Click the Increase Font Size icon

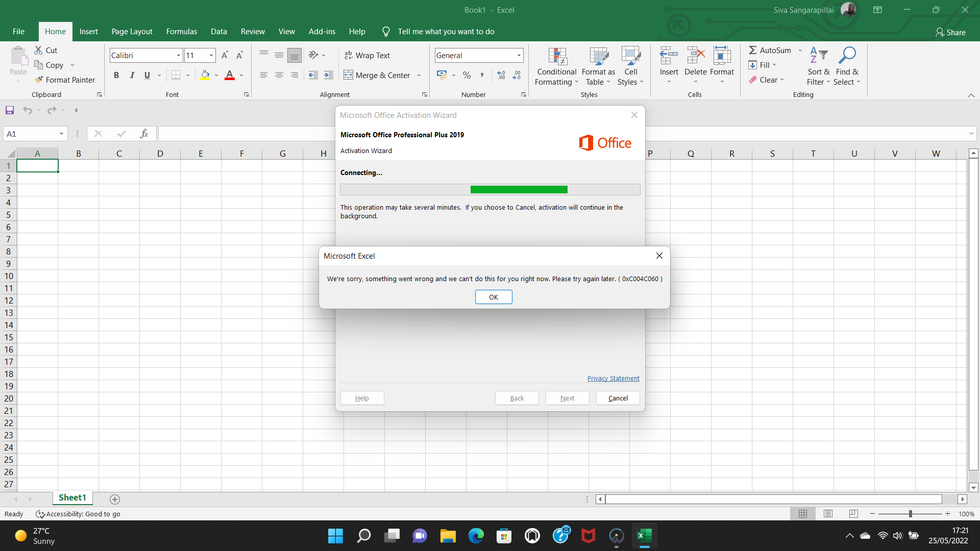coord(225,55)
